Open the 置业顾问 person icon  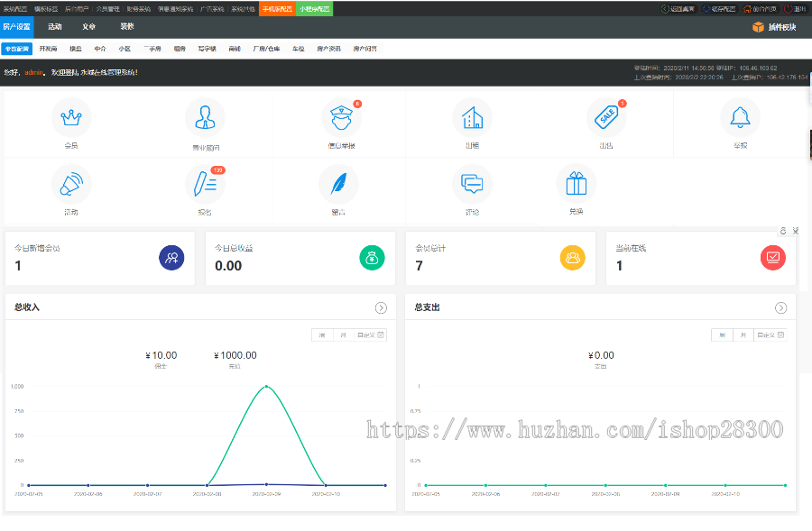point(205,118)
